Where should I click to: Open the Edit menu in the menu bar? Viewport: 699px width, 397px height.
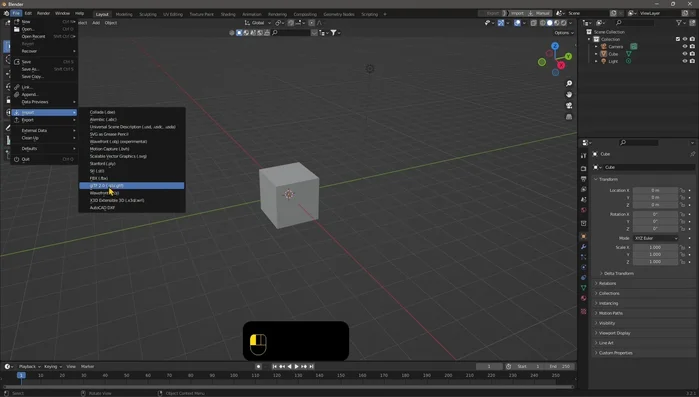pos(28,13)
